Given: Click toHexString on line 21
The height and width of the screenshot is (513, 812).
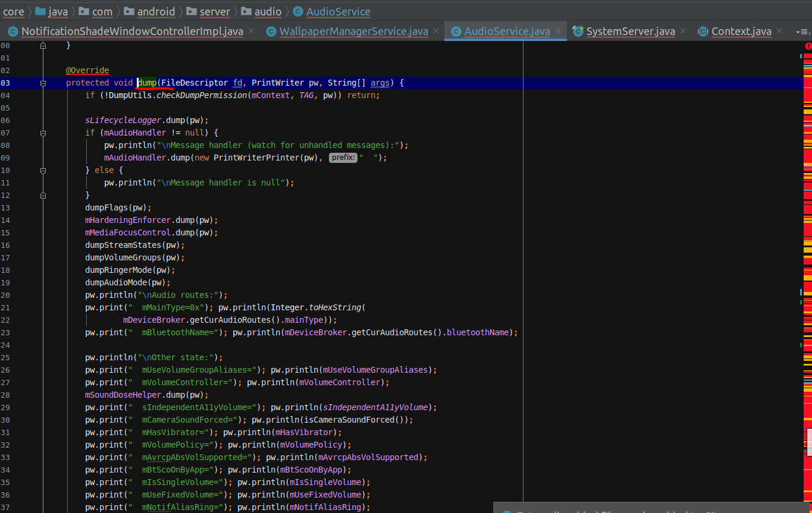Looking at the screenshot, I should coord(335,307).
